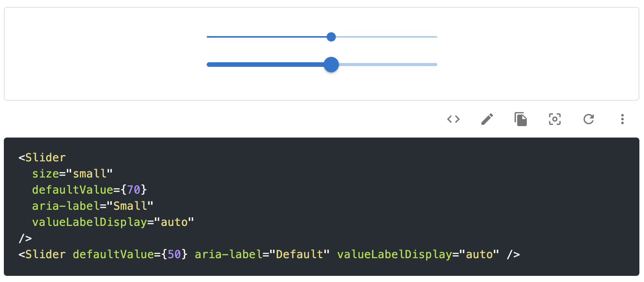644x282 pixels.
Task: Click the reset focus target icon
Action: 554,119
